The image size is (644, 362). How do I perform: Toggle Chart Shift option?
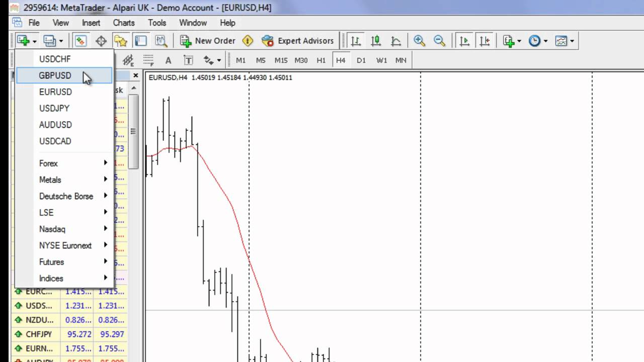(x=485, y=41)
